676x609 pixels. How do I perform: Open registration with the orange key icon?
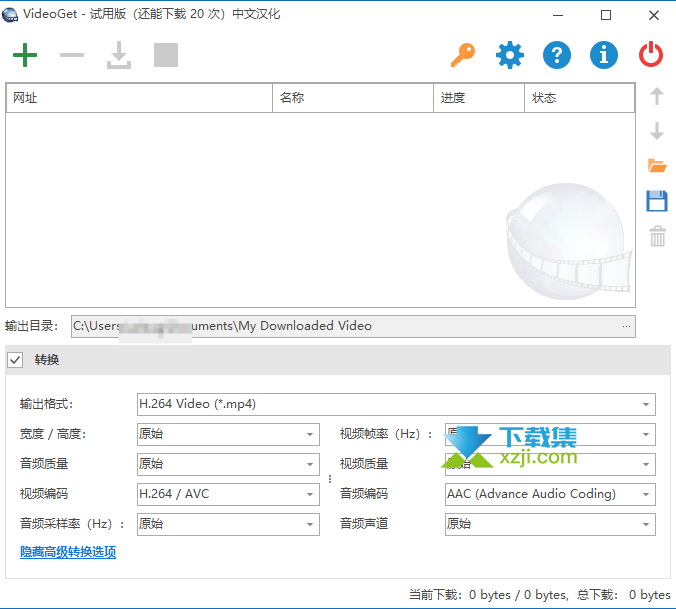click(463, 55)
